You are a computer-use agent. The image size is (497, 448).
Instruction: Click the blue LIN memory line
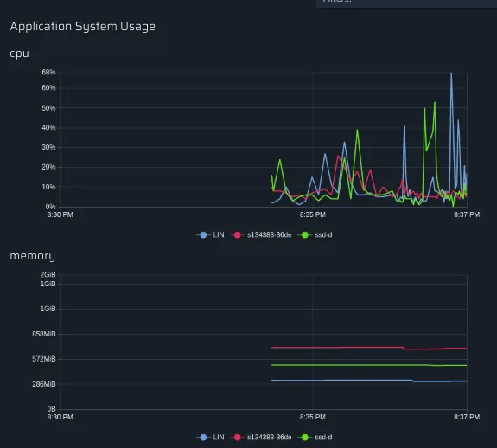pyautogui.click(x=369, y=381)
